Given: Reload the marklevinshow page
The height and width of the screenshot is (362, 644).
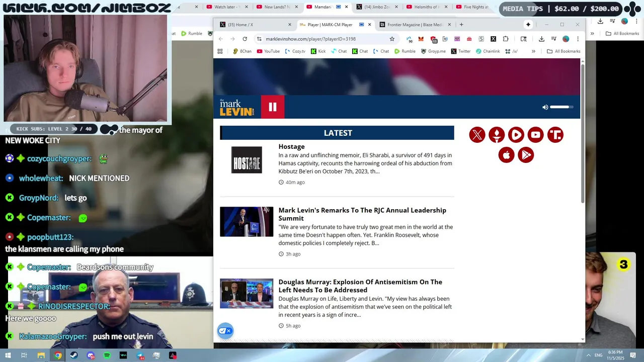Looking at the screenshot, I should click(x=245, y=39).
